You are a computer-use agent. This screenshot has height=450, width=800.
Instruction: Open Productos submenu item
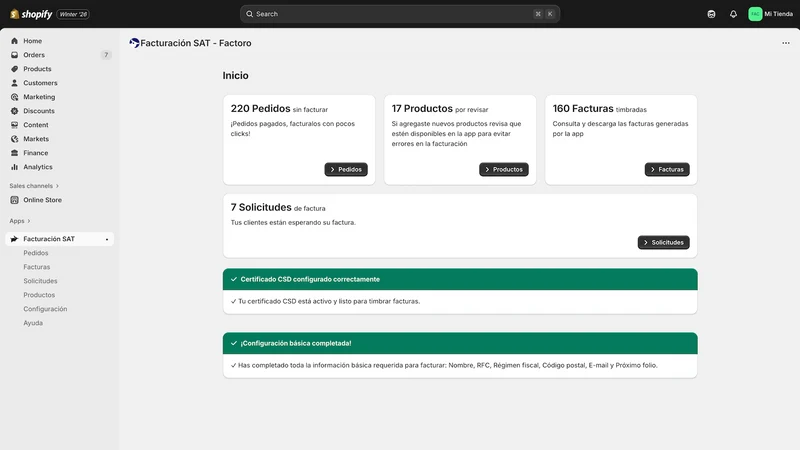click(39, 295)
